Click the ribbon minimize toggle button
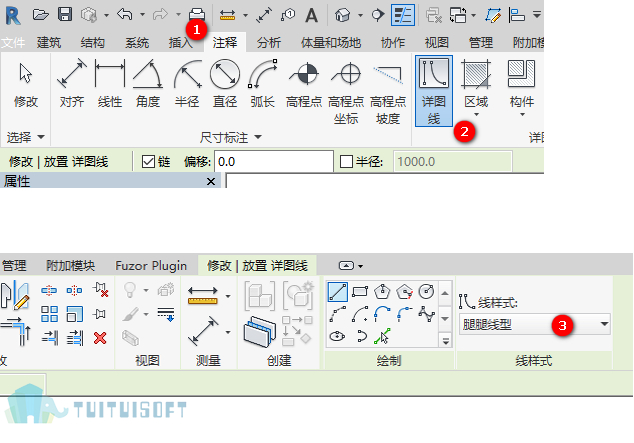The height and width of the screenshot is (443, 634). pos(346,266)
